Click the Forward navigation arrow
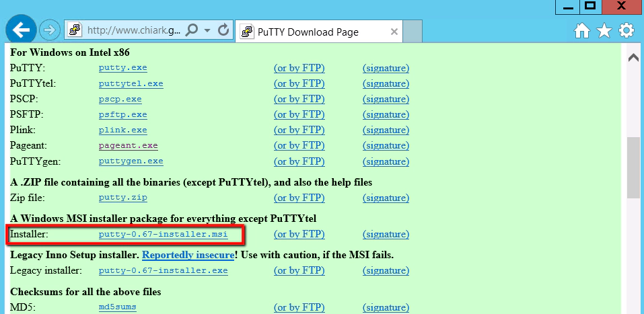Viewport: 644px width, 314px height. click(50, 31)
